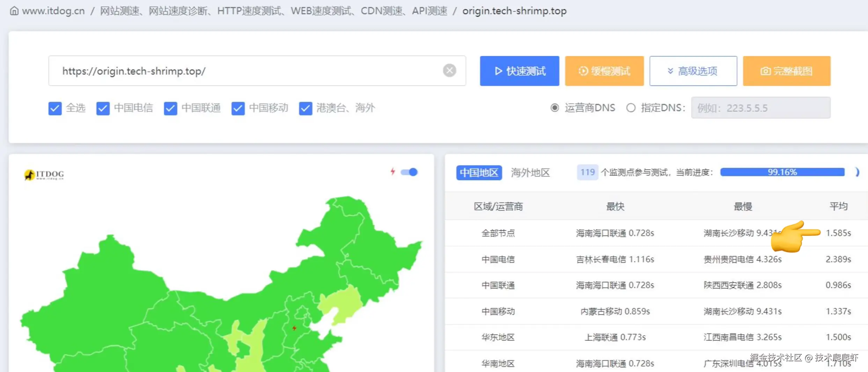Click the 区域/运营商 column header
868x372 pixels.
[498, 206]
